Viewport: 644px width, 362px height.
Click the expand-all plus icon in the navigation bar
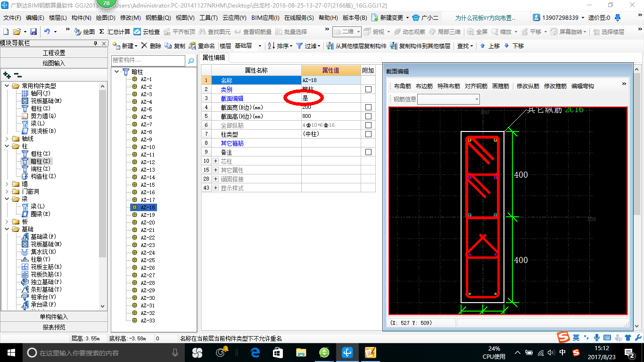coord(7,74)
